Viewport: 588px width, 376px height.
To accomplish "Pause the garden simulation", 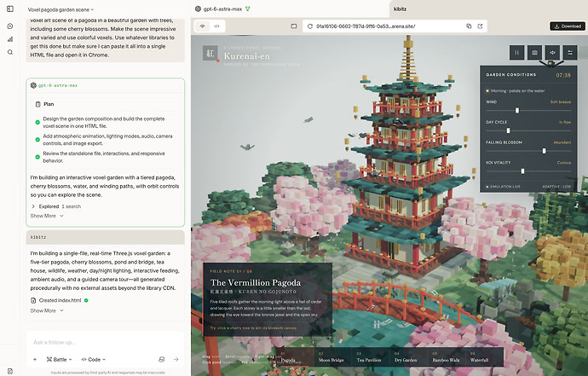I will pyautogui.click(x=516, y=53).
